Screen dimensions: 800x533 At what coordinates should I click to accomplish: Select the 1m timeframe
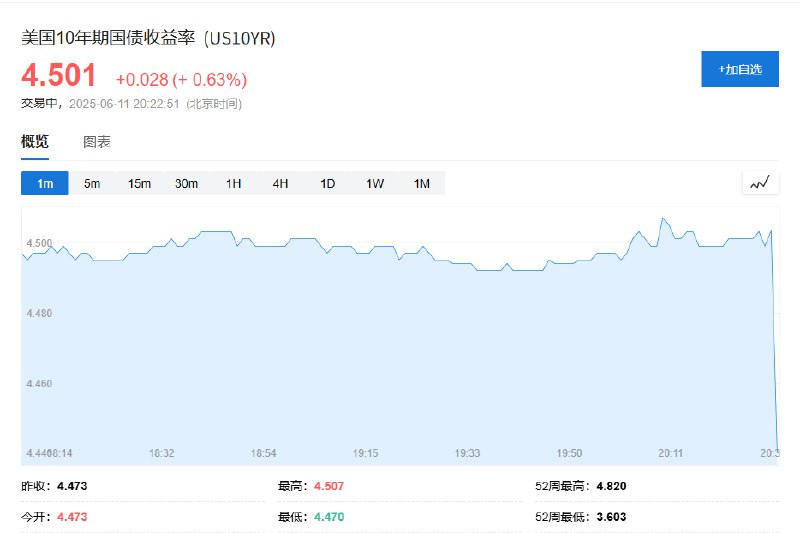45,183
